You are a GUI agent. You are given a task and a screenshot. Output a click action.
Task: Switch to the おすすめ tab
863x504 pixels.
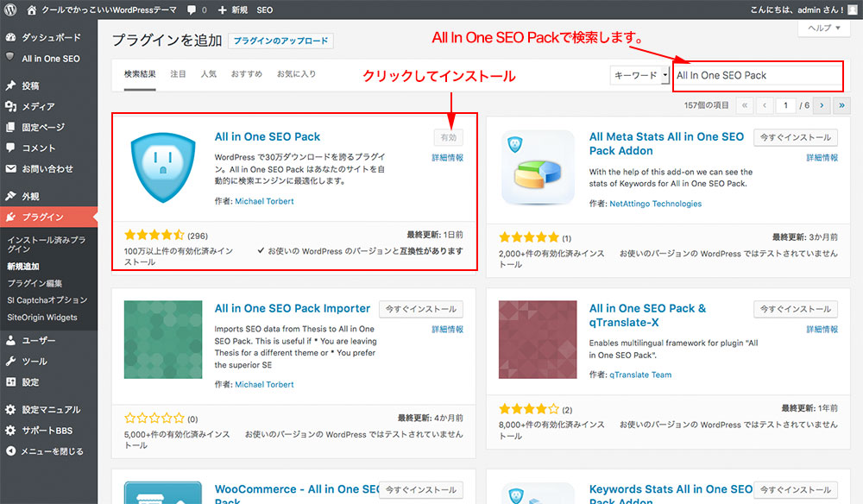(247, 73)
